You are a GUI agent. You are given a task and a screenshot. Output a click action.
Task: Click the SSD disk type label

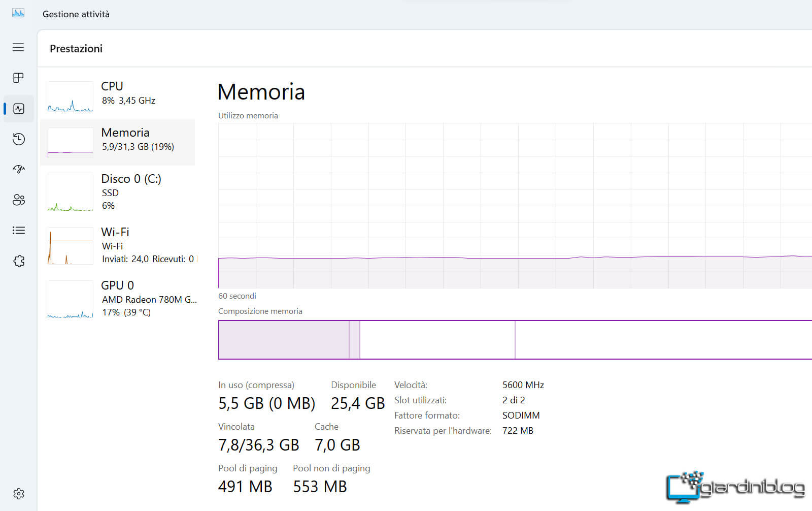coord(110,193)
